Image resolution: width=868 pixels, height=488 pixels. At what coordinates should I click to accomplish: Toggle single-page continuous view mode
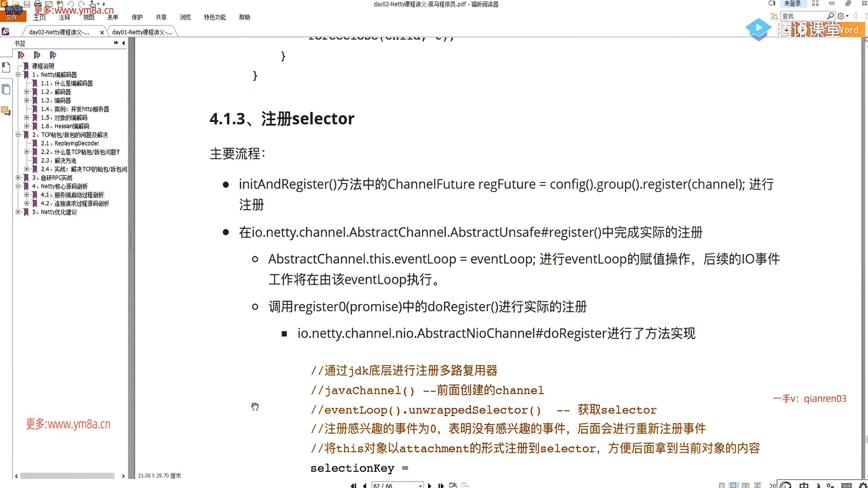(734, 485)
